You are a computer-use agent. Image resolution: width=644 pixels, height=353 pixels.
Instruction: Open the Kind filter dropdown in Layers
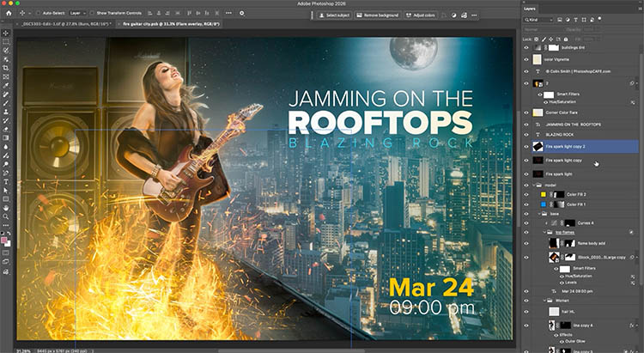click(538, 19)
